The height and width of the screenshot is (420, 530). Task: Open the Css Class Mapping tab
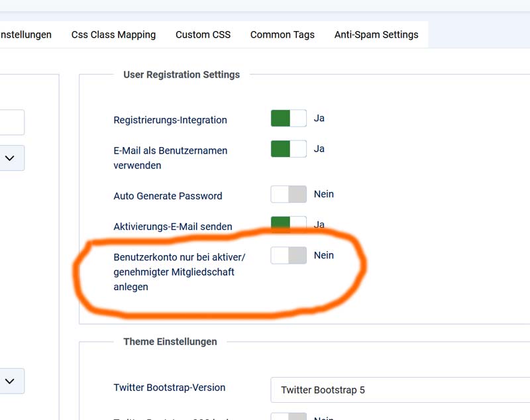pyautogui.click(x=113, y=34)
